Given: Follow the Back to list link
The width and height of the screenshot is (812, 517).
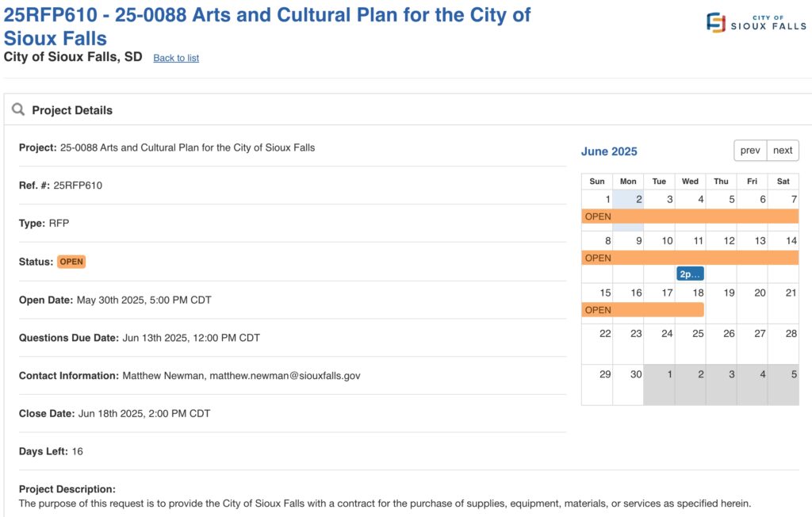Looking at the screenshot, I should coord(176,58).
